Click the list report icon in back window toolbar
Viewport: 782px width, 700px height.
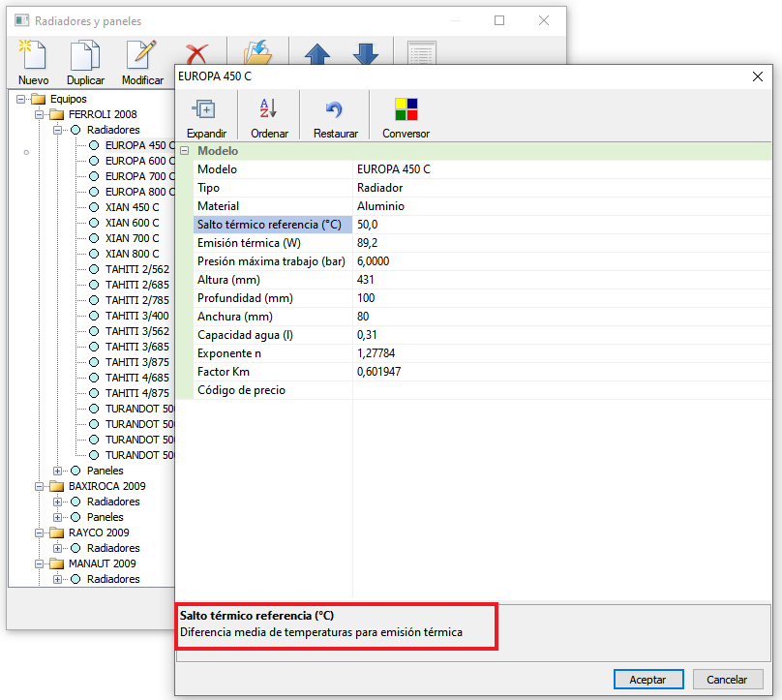click(x=422, y=53)
